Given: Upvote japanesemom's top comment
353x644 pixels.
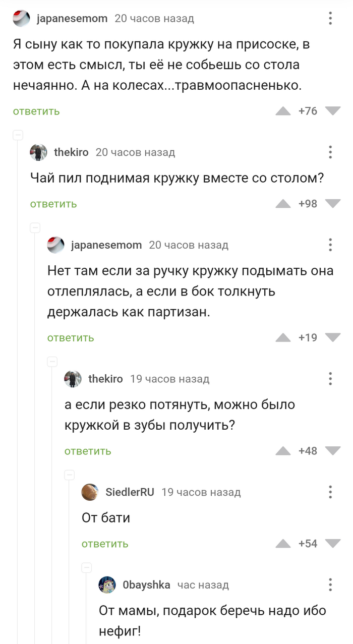Looking at the screenshot, I should 283,110.
